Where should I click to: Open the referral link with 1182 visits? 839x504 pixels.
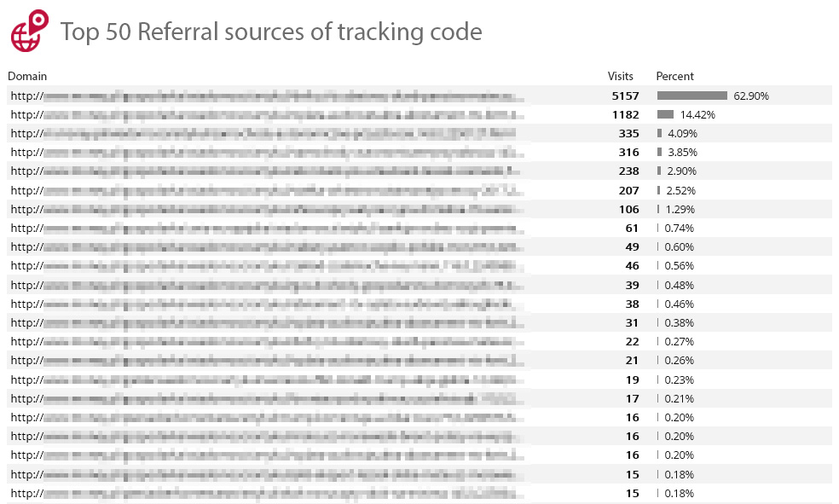coord(268,115)
